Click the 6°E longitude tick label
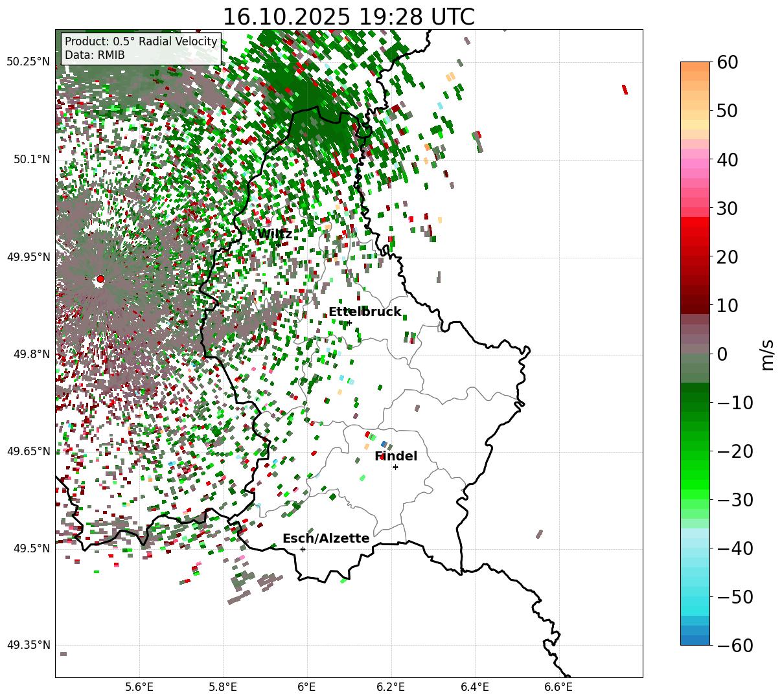782x700 pixels. (307, 687)
